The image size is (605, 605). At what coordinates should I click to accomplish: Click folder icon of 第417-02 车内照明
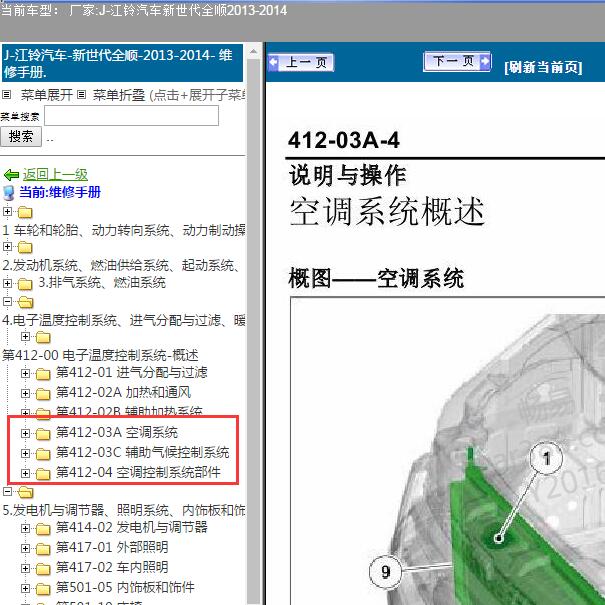[43, 569]
